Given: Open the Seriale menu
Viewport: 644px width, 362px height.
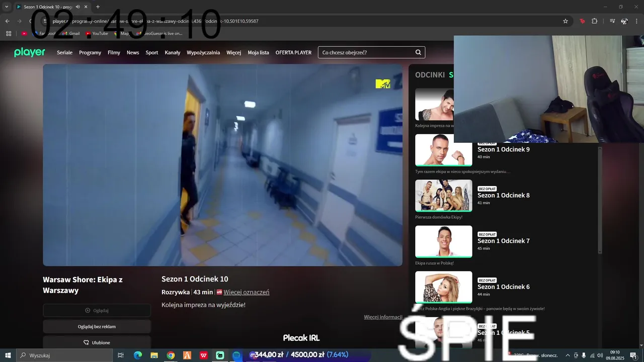Looking at the screenshot, I should pyautogui.click(x=64, y=52).
